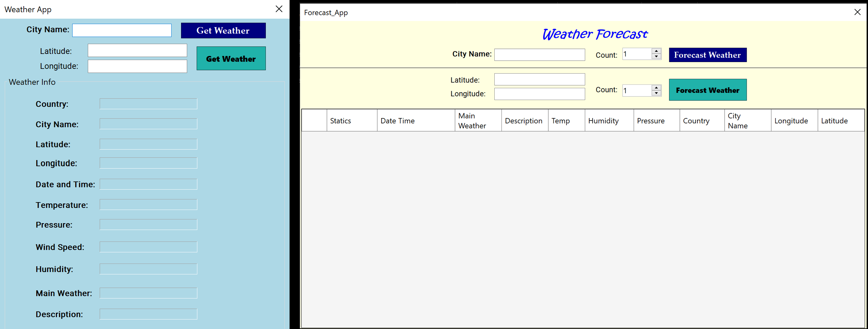Click the Weather Info group label
This screenshot has width=868, height=329.
tap(32, 82)
